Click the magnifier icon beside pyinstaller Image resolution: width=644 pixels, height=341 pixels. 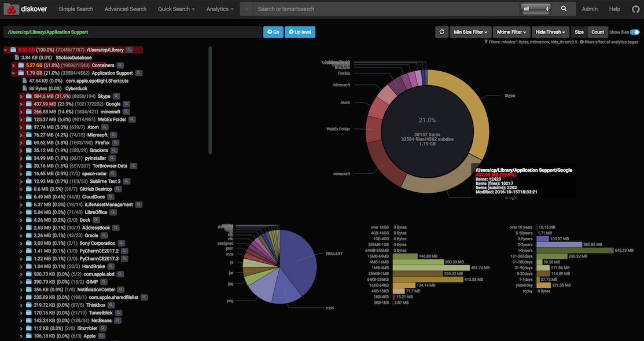[112, 158]
